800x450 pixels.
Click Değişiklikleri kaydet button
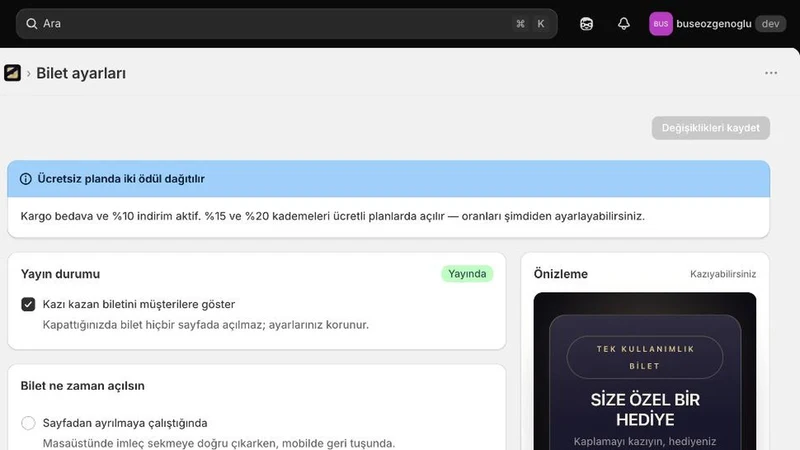pos(711,128)
